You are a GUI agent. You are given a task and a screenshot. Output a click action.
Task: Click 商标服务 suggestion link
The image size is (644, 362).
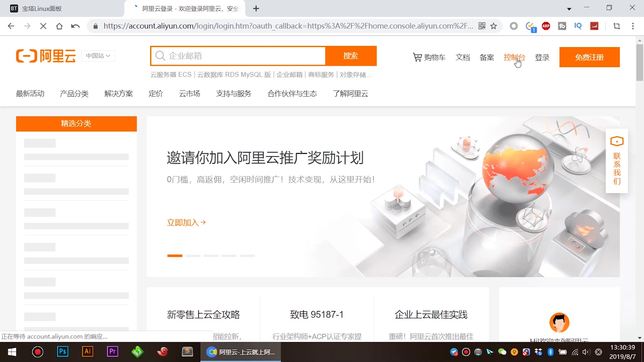321,75
